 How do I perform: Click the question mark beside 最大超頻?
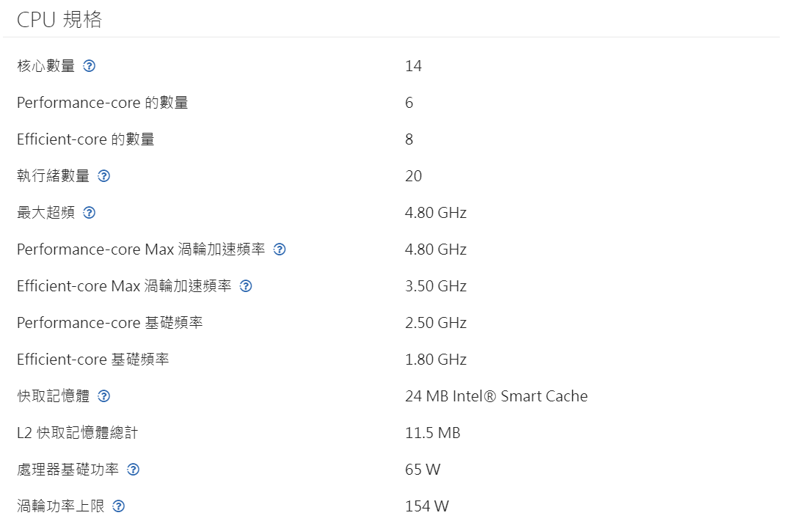click(89, 213)
